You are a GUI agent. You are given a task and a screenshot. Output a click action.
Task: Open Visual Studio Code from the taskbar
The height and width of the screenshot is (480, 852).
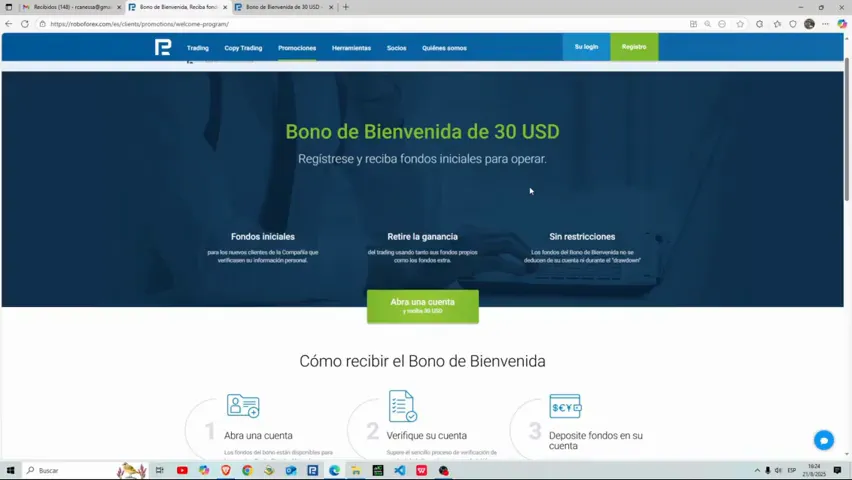[x=399, y=470]
